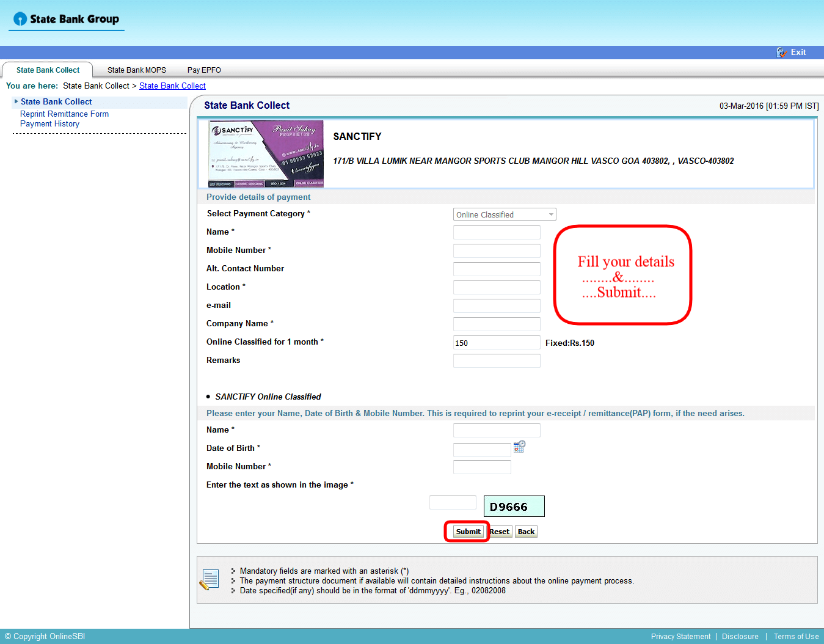Click the SANCTIFY business card thumbnail
Viewport: 824px width, 644px height.
266,153
